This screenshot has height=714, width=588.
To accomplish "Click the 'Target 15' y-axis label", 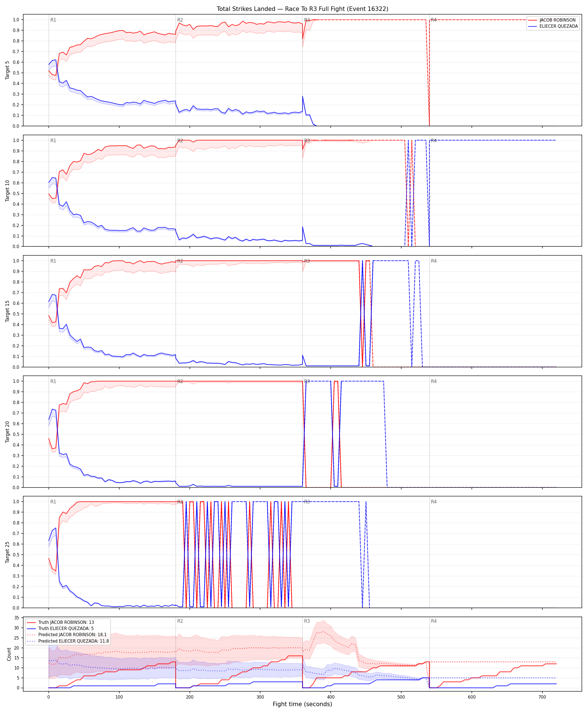I will pos(8,311).
